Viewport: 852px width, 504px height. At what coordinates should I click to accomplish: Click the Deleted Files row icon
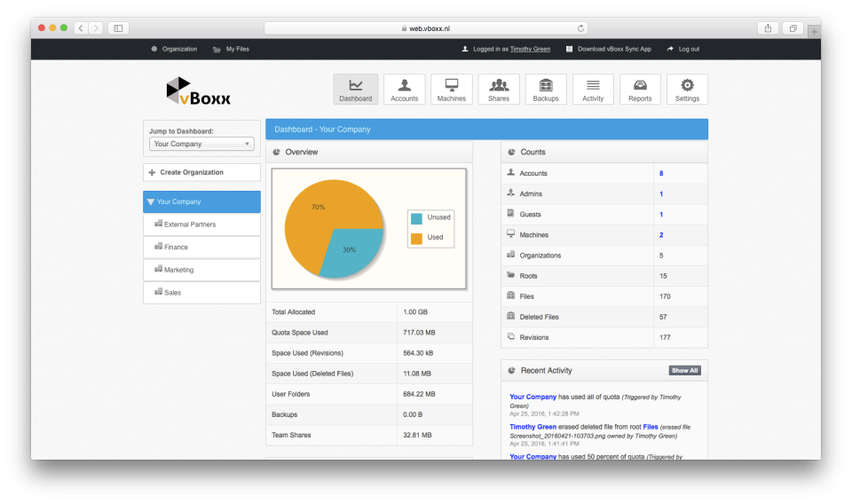point(511,316)
